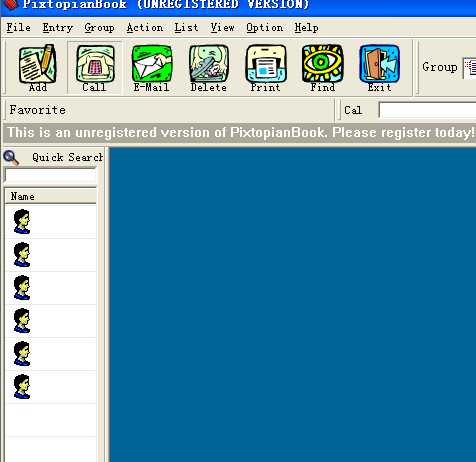Open the Entry menu
The height and width of the screenshot is (462, 476).
click(58, 28)
